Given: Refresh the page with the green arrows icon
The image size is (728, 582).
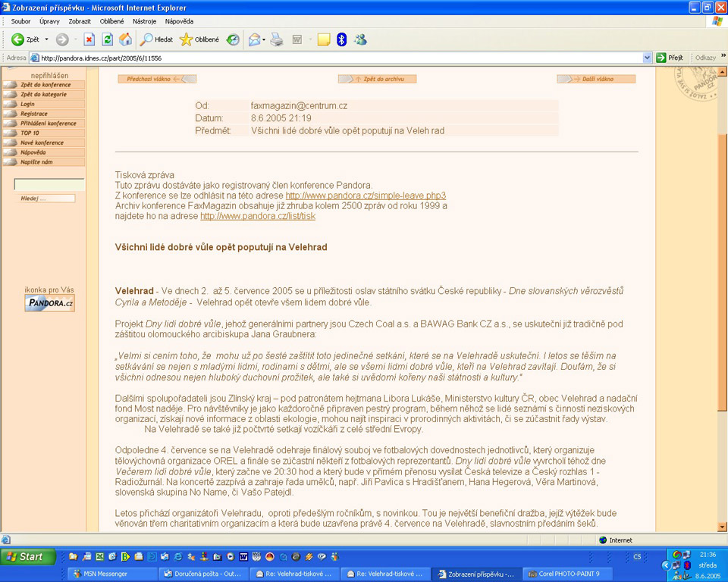Looking at the screenshot, I should click(107, 40).
